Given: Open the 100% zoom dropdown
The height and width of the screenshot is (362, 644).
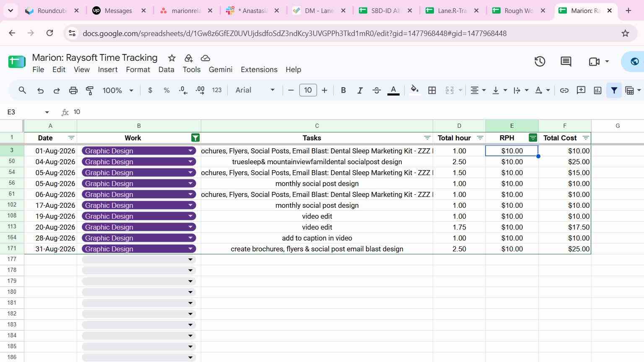Looking at the screenshot, I should [118, 90].
